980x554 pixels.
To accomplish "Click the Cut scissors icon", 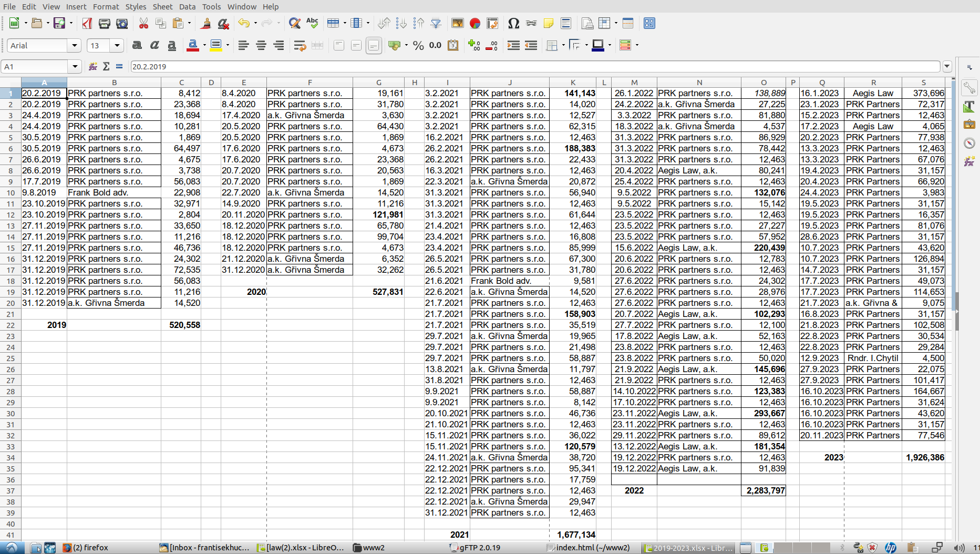I will [x=143, y=23].
